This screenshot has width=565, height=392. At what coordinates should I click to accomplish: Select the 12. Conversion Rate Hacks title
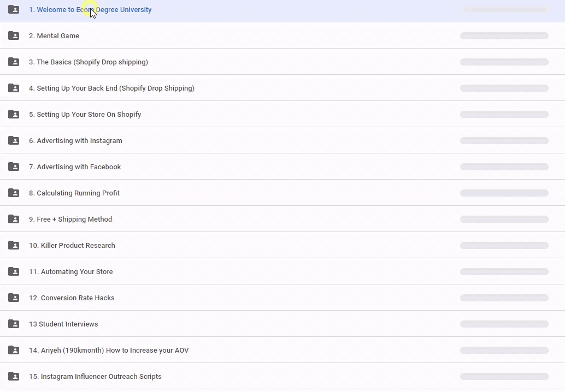click(72, 298)
